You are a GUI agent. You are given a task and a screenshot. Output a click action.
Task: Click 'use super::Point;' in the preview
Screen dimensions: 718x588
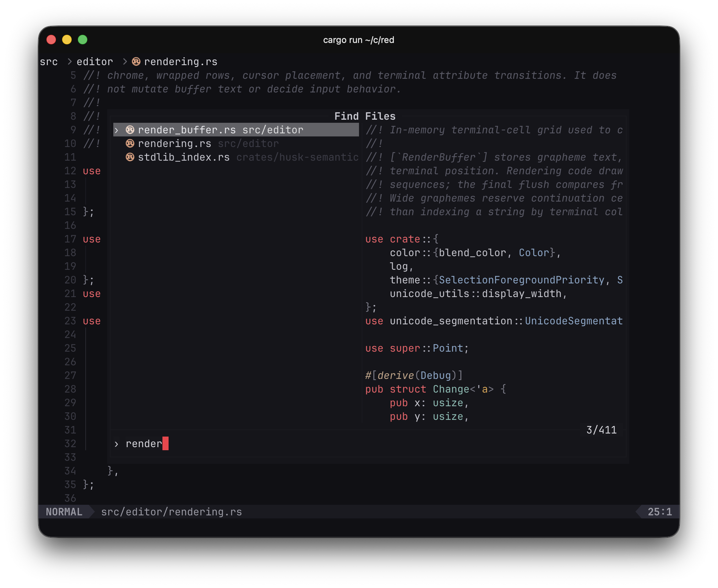(417, 348)
